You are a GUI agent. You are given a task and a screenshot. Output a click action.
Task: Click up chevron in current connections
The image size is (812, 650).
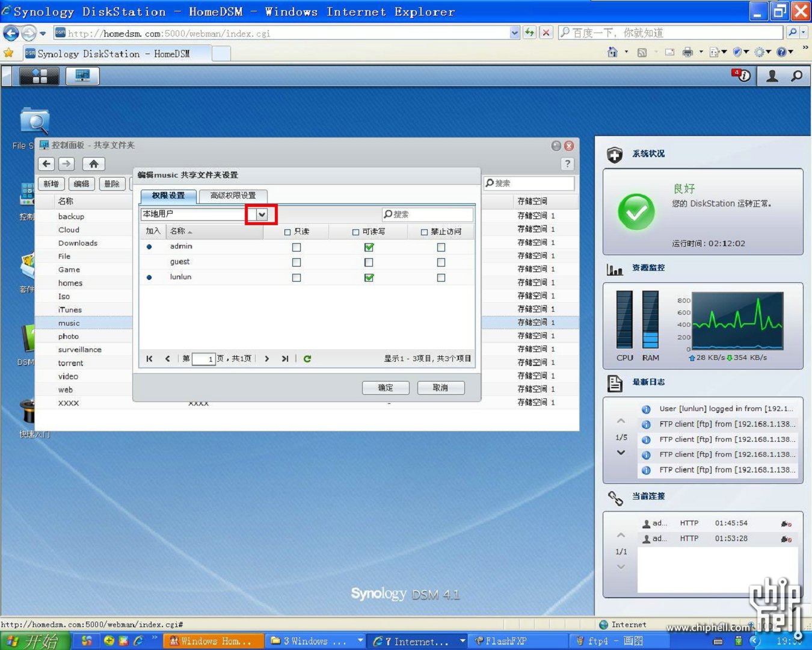pos(621,535)
